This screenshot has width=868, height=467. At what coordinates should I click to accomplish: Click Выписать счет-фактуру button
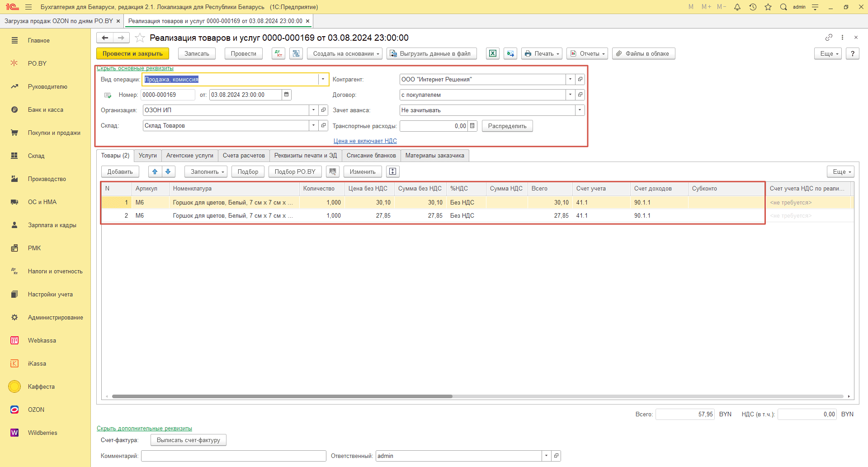189,440
